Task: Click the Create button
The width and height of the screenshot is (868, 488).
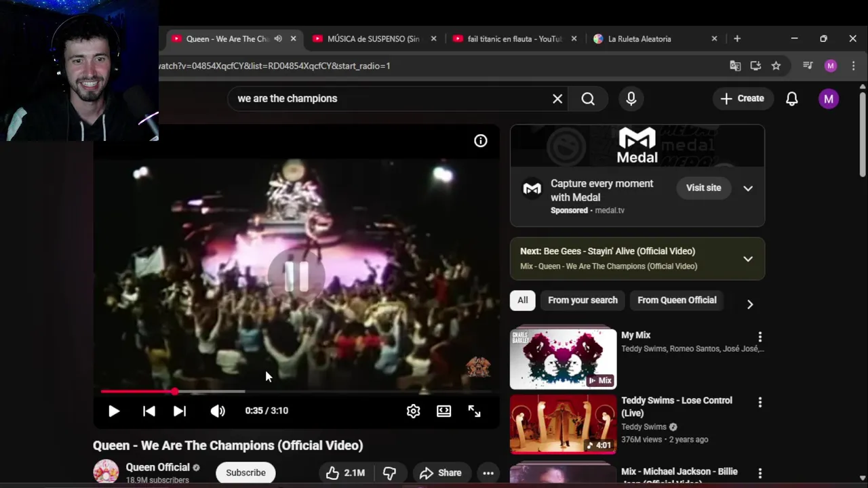Action: pos(742,99)
